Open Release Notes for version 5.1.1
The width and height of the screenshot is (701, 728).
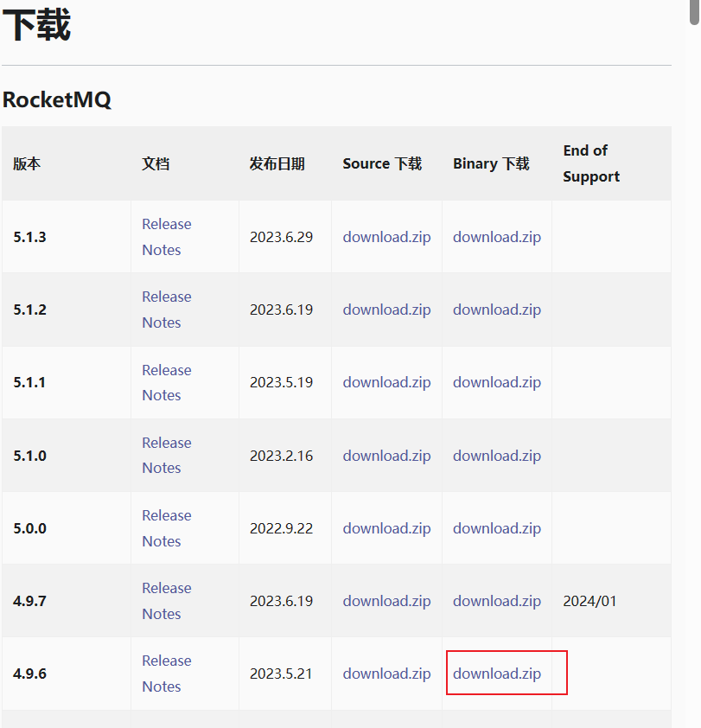[166, 382]
